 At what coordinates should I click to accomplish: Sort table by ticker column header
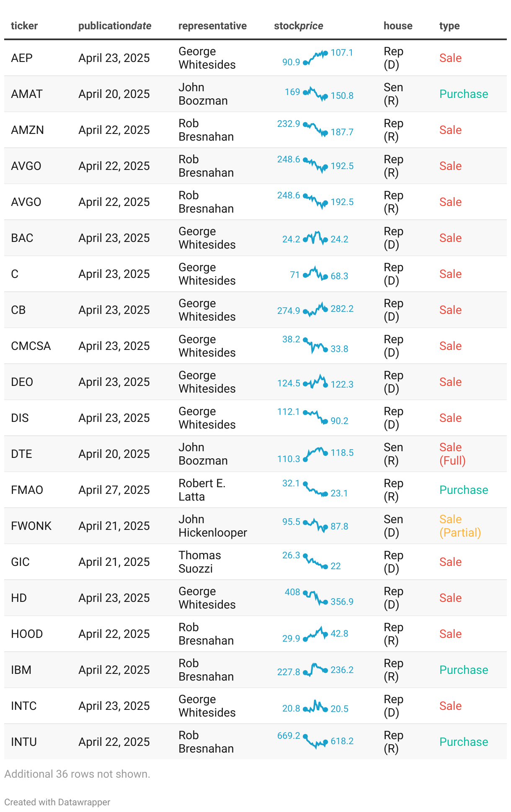point(24,26)
